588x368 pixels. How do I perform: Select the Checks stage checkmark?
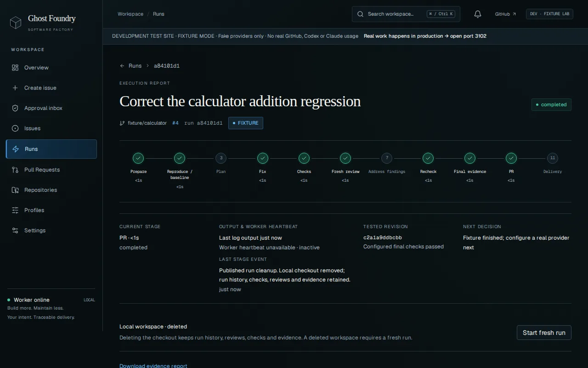[x=304, y=158]
